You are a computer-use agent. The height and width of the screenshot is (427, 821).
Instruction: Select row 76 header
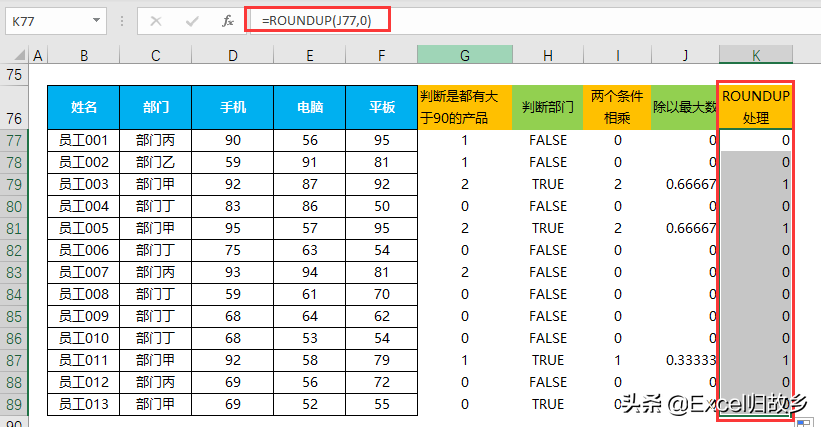(14, 107)
